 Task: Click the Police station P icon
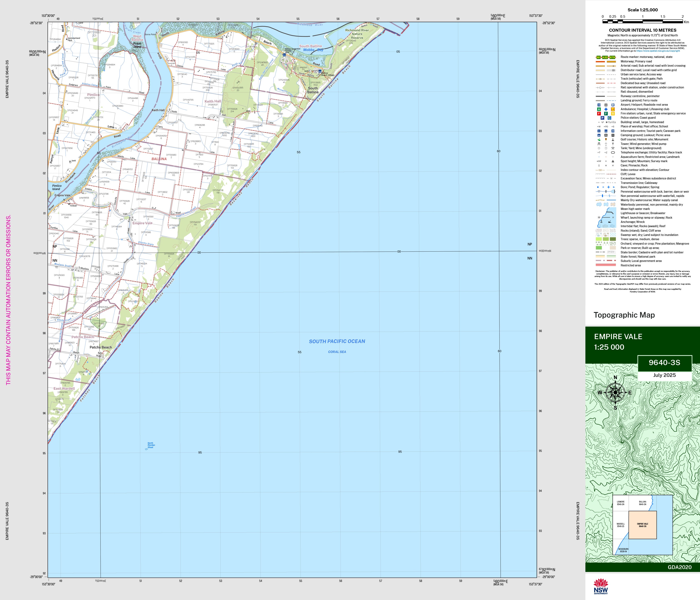[x=602, y=118]
